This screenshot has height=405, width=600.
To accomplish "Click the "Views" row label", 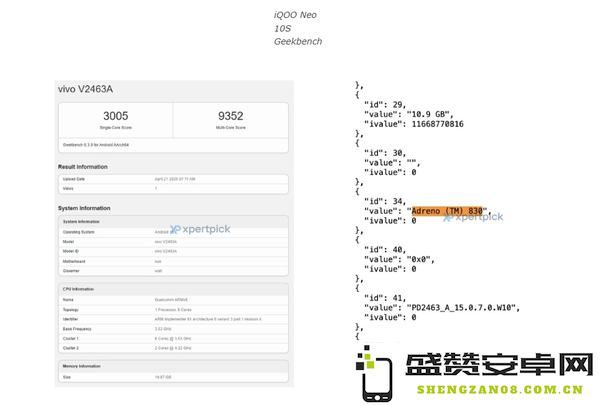I will tap(68, 188).
